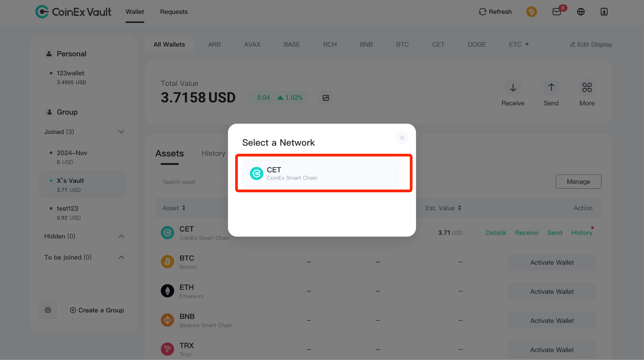Screen dimensions: 644x360
Task: Collapse the Joined (3) group list
Action: [121, 132]
